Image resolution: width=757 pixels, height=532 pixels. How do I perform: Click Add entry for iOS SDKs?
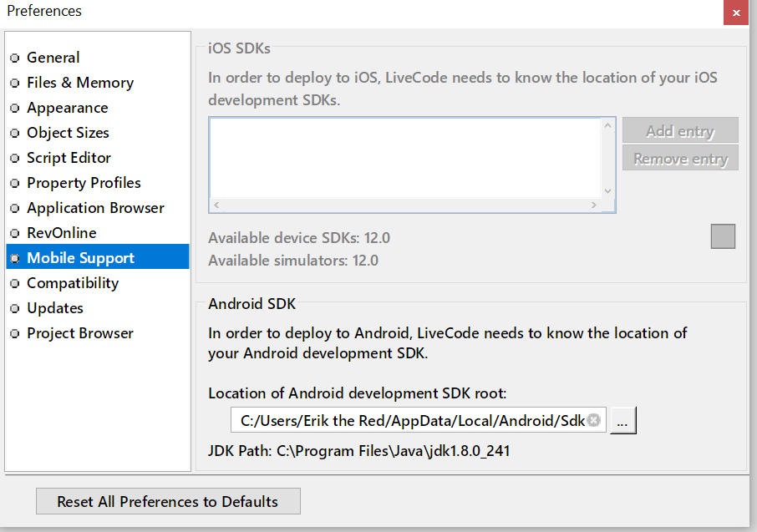[x=680, y=130]
